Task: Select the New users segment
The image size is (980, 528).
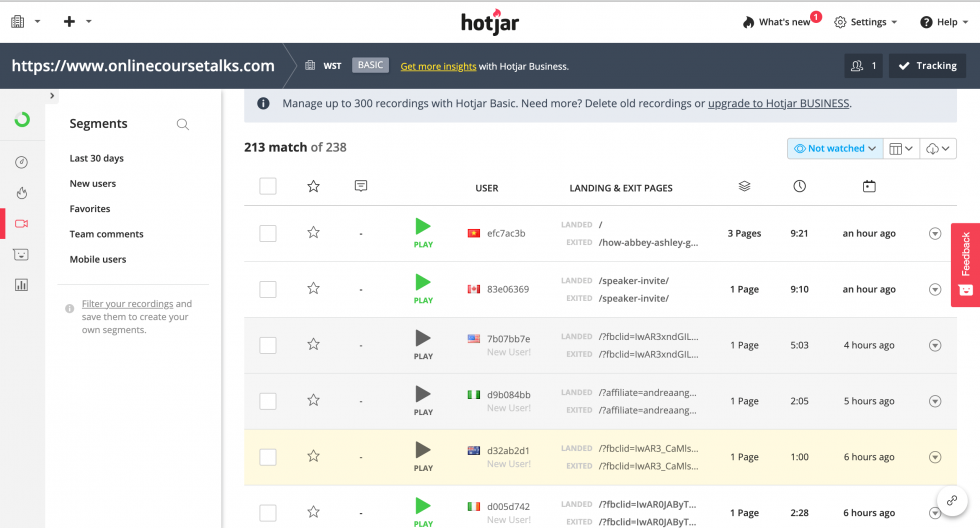Action: 92,184
